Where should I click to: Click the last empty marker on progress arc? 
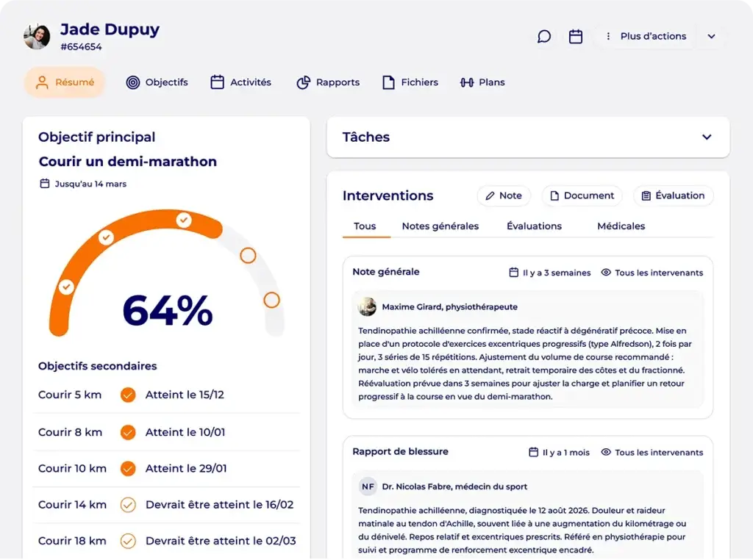(x=271, y=301)
